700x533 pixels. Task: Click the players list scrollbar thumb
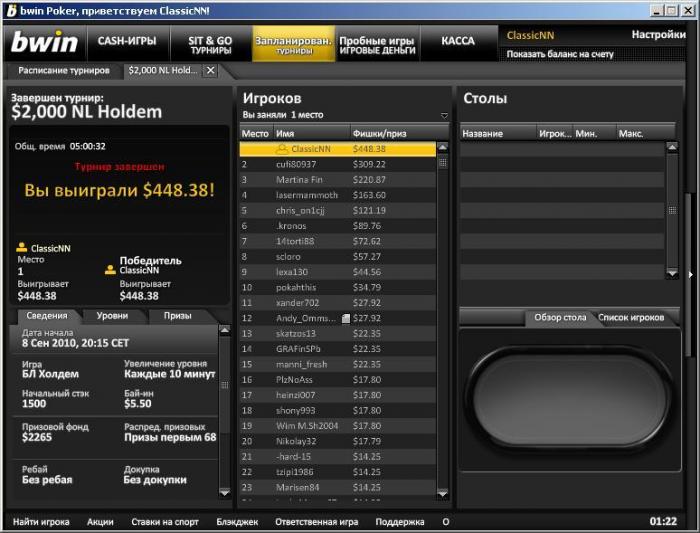(x=442, y=162)
